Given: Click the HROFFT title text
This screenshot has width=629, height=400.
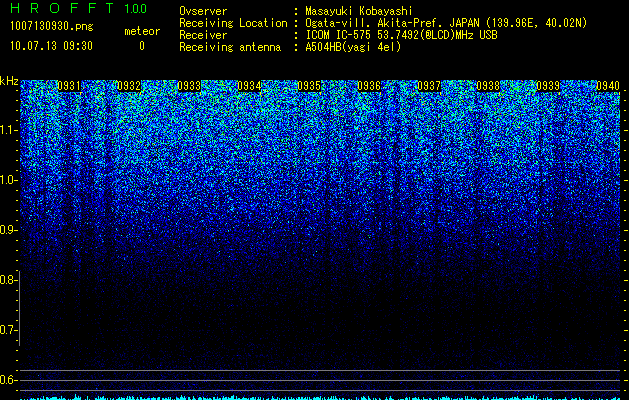Looking at the screenshot, I should 62,8.
